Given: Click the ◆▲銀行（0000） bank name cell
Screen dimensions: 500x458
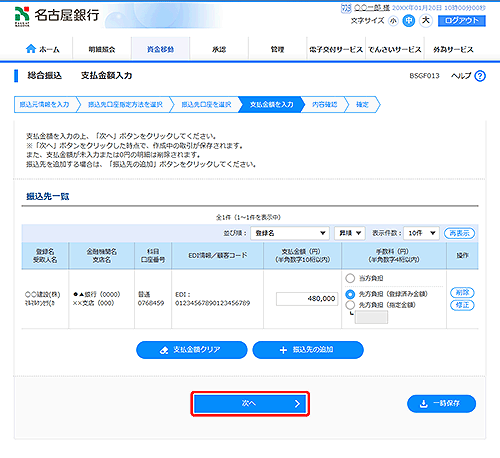Looking at the screenshot, I should [x=97, y=294].
